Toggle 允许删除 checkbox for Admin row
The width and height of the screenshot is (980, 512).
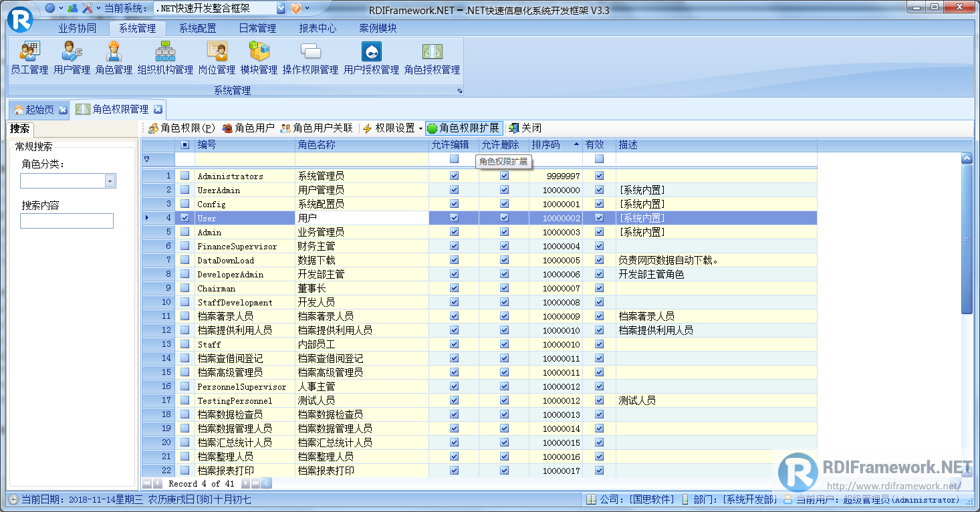[x=504, y=232]
